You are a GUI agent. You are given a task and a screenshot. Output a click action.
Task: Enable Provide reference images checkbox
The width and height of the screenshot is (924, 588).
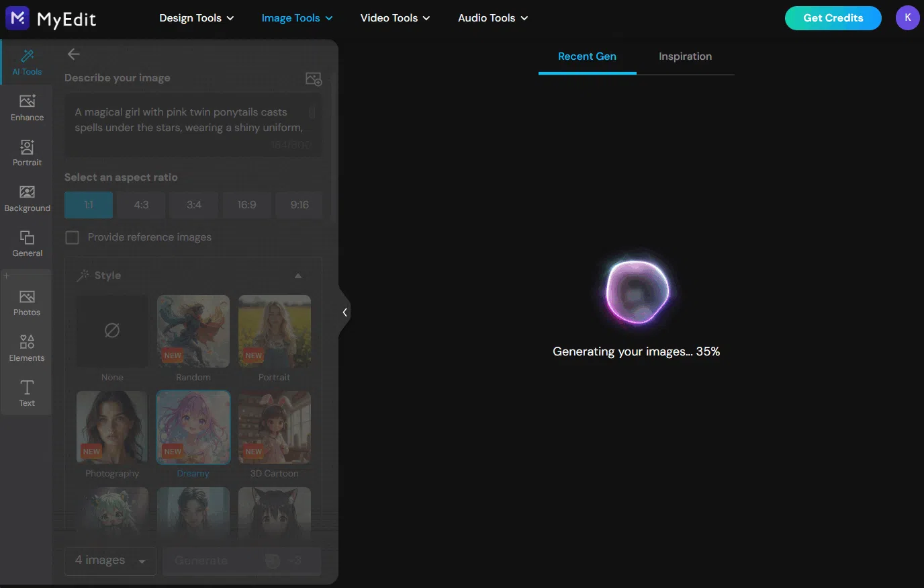click(73, 237)
